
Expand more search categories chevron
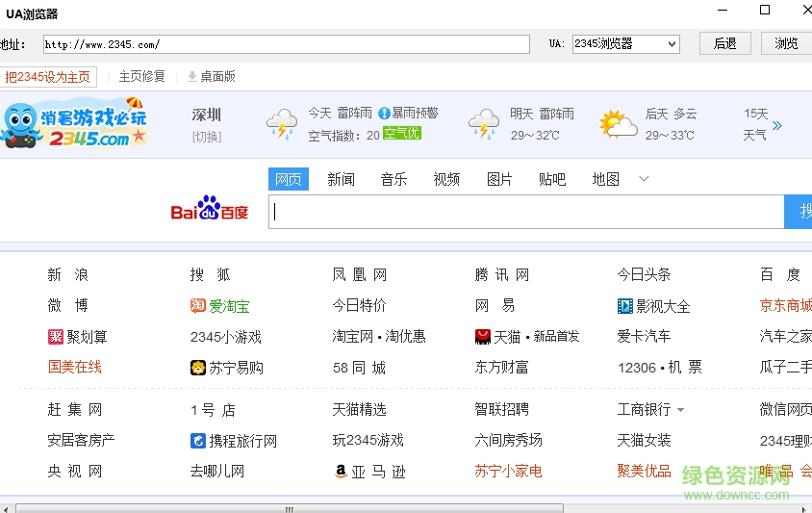[x=644, y=179]
